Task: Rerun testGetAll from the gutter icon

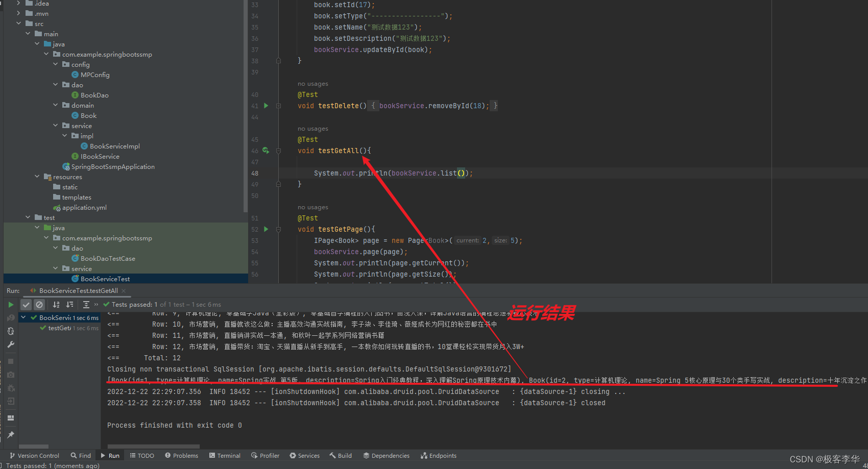Action: (x=266, y=151)
